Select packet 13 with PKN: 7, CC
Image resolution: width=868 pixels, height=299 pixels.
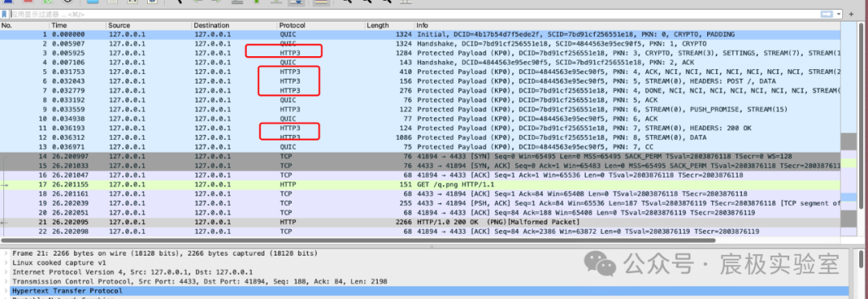coord(420,147)
